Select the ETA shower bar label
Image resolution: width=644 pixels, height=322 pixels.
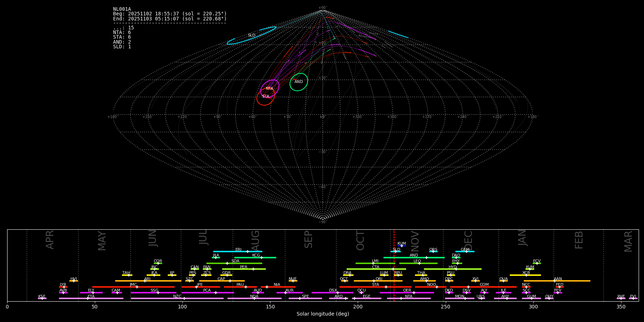[91, 297]
